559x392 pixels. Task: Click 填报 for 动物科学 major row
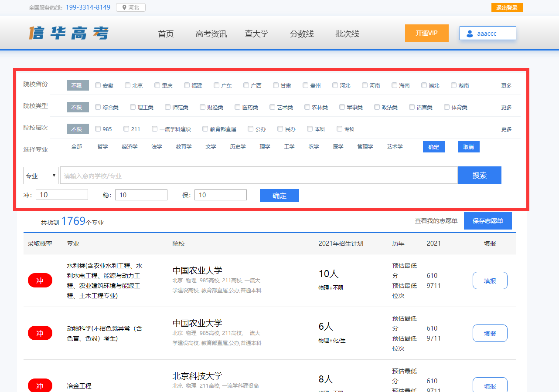pos(490,333)
